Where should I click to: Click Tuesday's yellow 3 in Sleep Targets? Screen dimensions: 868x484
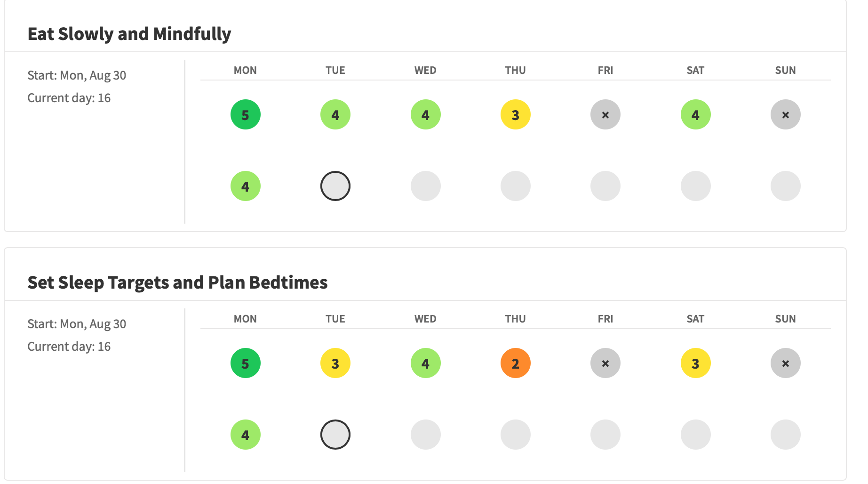tap(335, 363)
